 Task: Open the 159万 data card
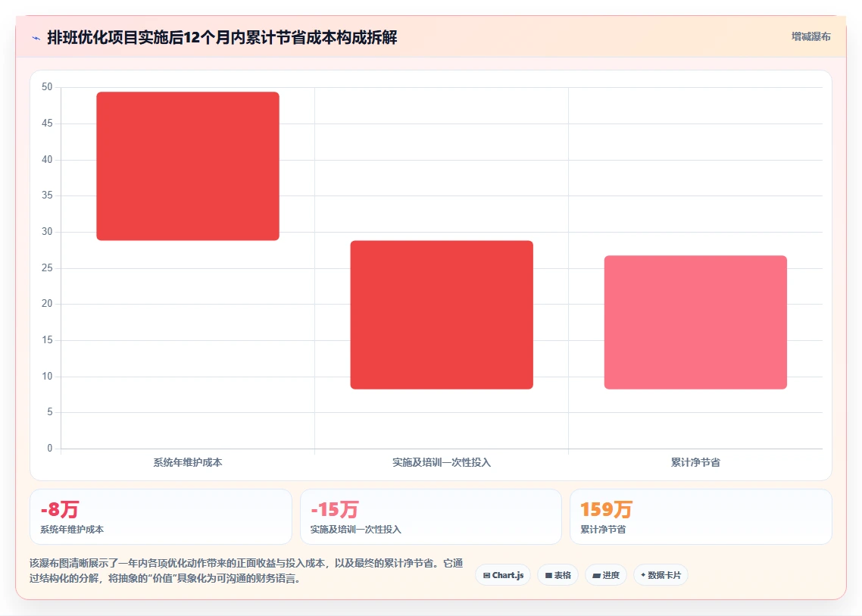[x=701, y=517]
